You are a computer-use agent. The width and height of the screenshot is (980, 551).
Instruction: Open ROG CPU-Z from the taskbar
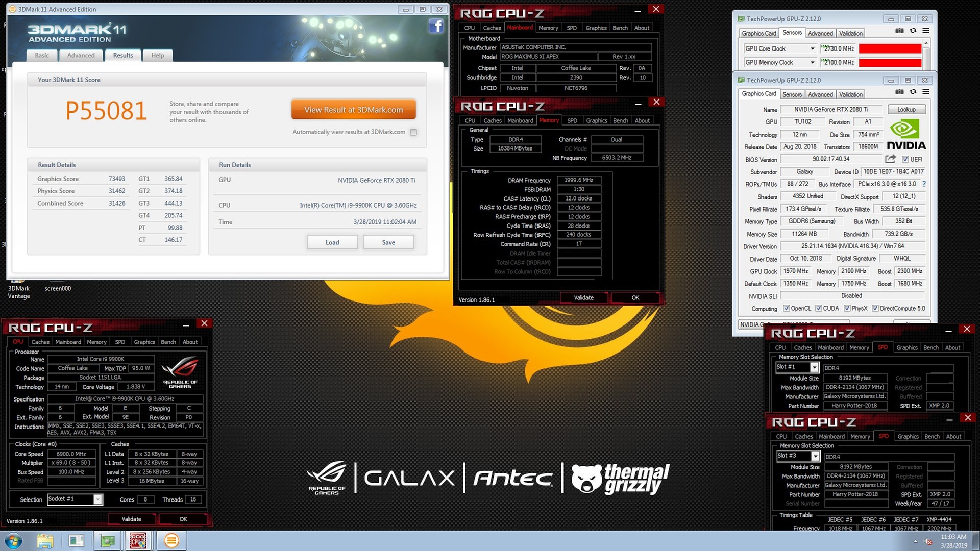[x=138, y=541]
